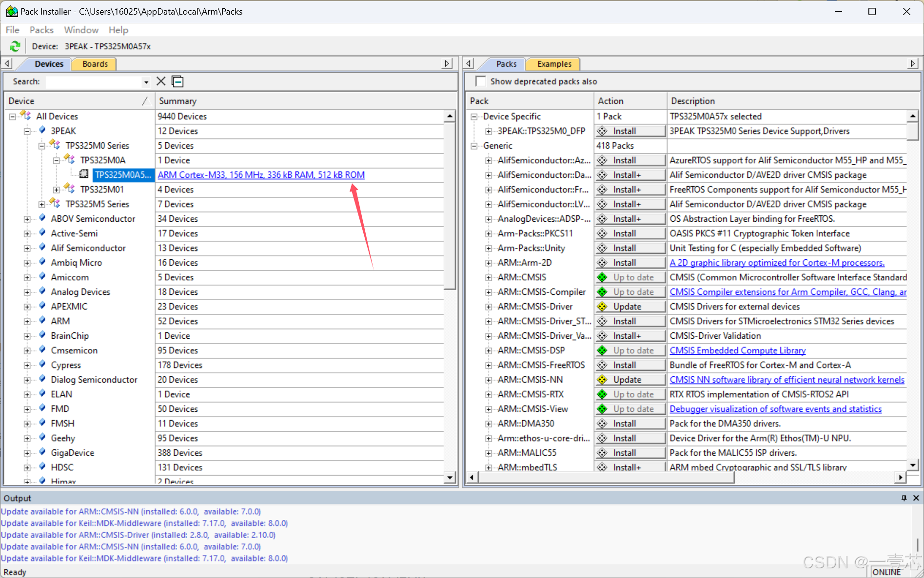Switch to the Boards tab
924x578 pixels.
point(95,64)
